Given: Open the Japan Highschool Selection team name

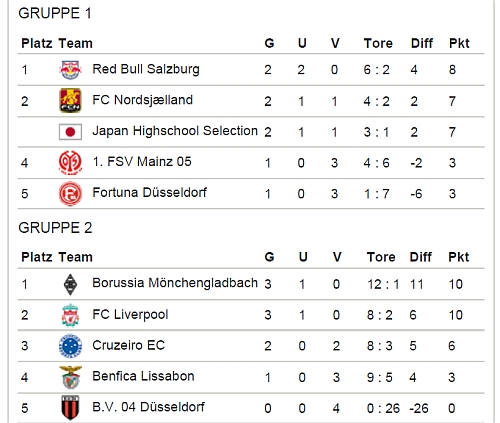Looking at the screenshot, I should tap(175, 131).
